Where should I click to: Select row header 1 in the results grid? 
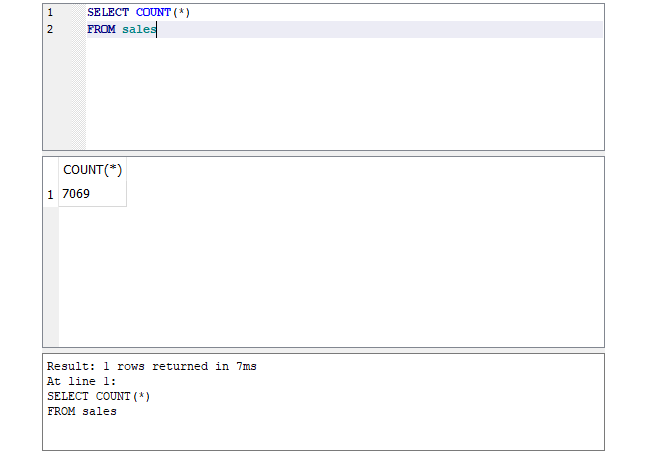tap(50, 195)
